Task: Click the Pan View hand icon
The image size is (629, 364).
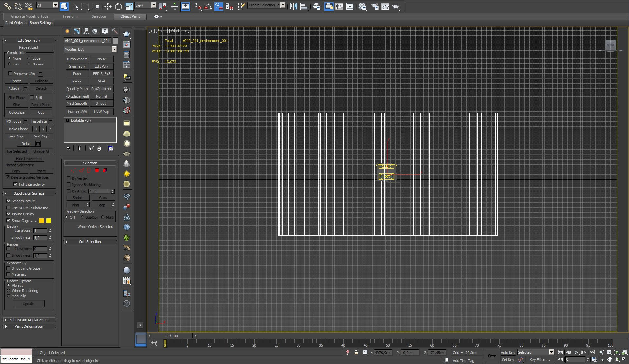Action: coord(609,359)
